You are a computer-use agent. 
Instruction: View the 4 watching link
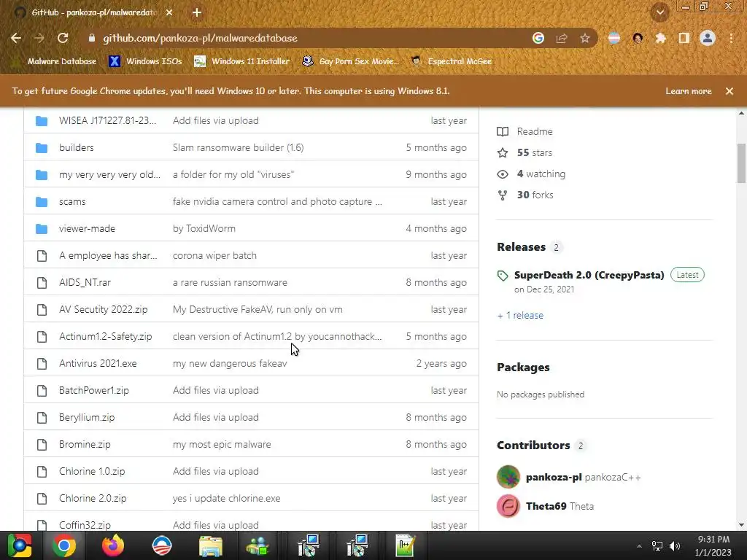tap(531, 174)
